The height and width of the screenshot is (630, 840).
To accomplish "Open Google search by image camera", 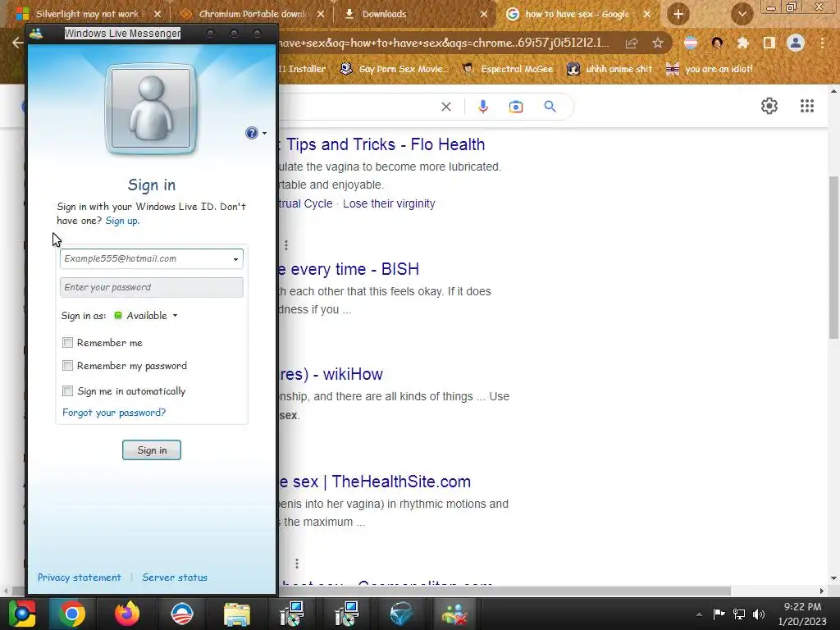I will 516,107.
